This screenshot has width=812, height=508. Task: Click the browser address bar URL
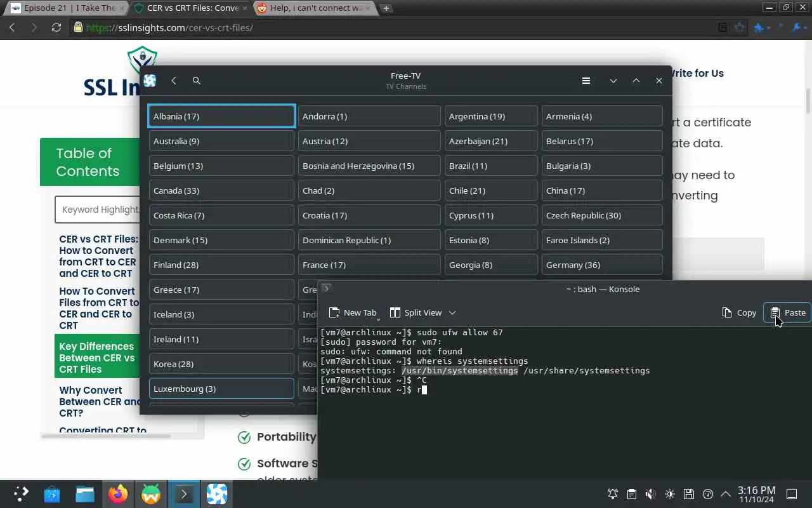[169, 27]
